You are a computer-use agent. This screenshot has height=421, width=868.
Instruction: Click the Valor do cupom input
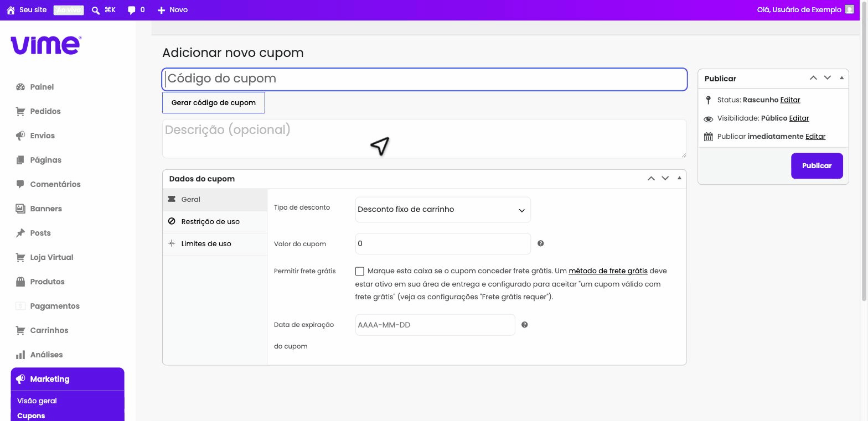coord(443,244)
